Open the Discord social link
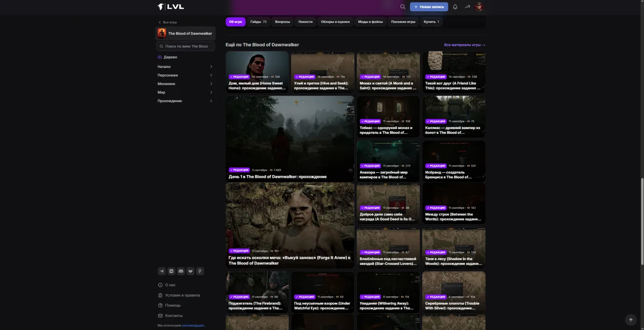Image resolution: width=644 pixels, height=330 pixels. 181,271
